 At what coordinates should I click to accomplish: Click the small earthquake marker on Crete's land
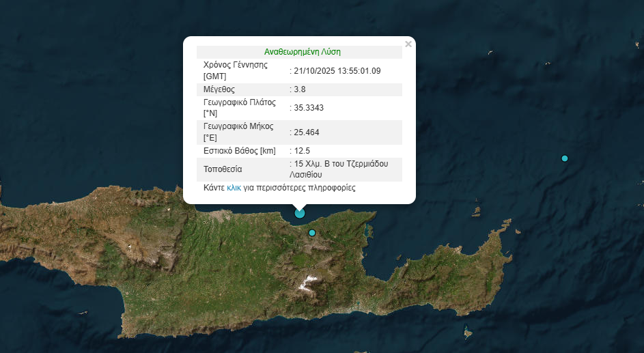click(312, 233)
